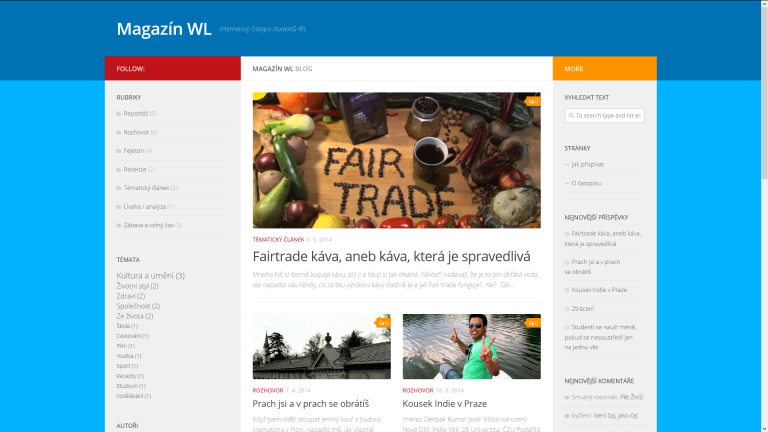
Task: Open article title Prach jsi a v prach se obrátíš
Action: coord(311,404)
